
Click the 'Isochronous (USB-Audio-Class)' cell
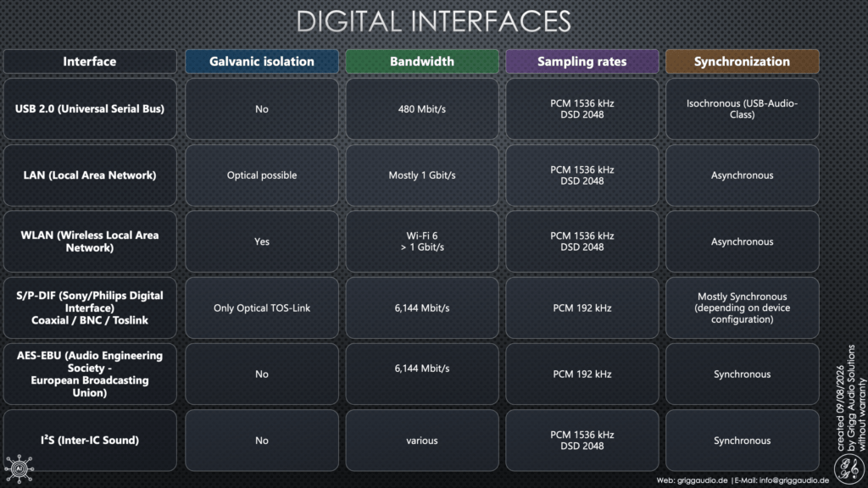point(743,108)
